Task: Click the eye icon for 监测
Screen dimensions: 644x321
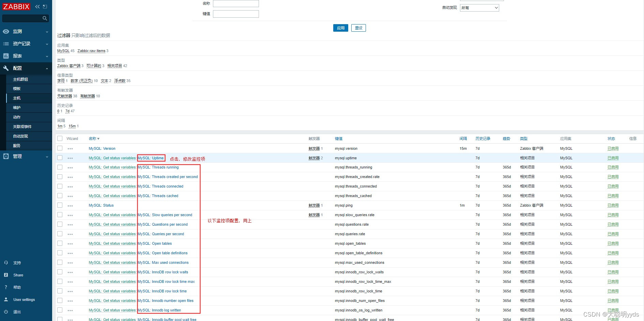Action: click(6, 31)
